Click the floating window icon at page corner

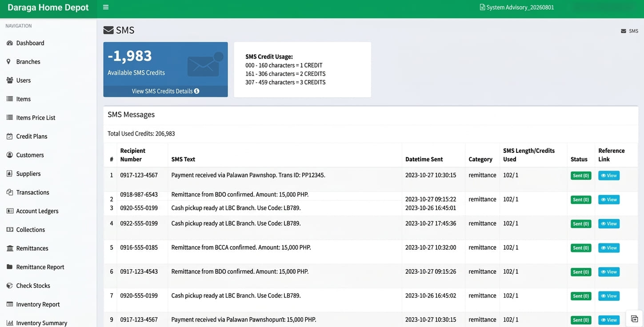click(634, 319)
